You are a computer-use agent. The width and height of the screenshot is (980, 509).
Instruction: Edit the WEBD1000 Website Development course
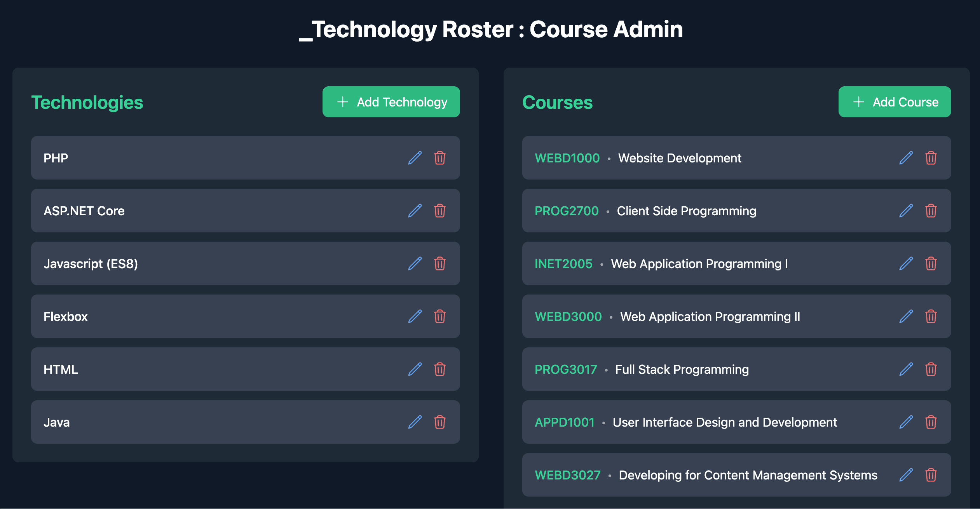pos(906,158)
